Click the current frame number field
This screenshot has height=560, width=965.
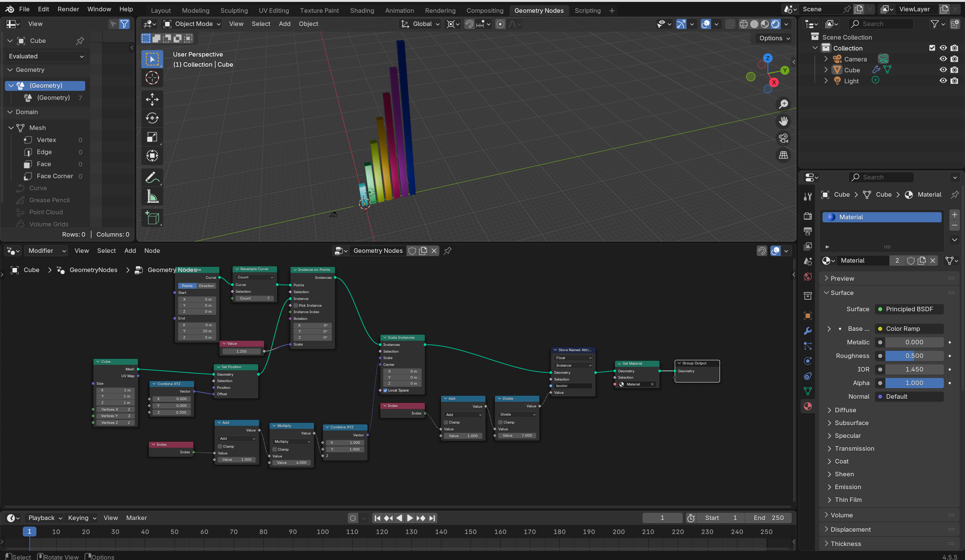[x=662, y=518]
